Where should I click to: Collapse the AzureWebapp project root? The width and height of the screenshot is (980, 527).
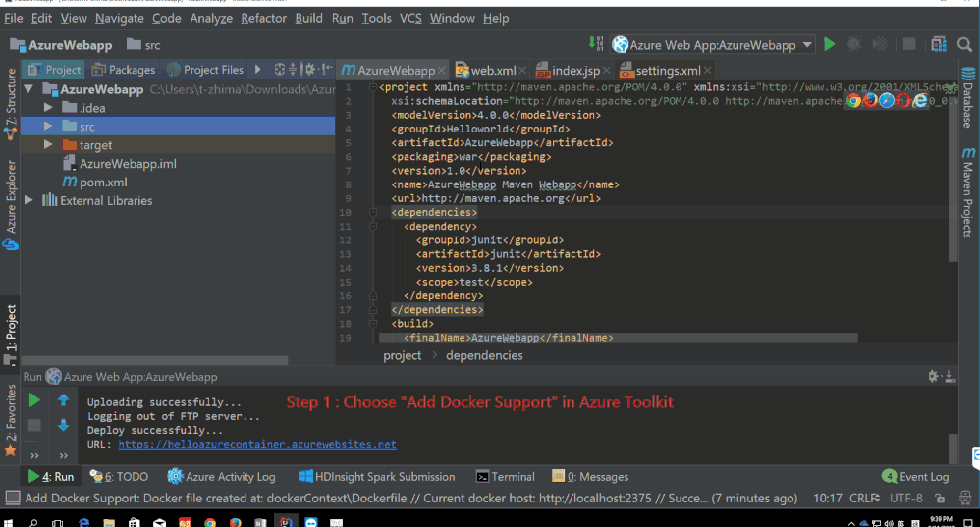point(28,89)
